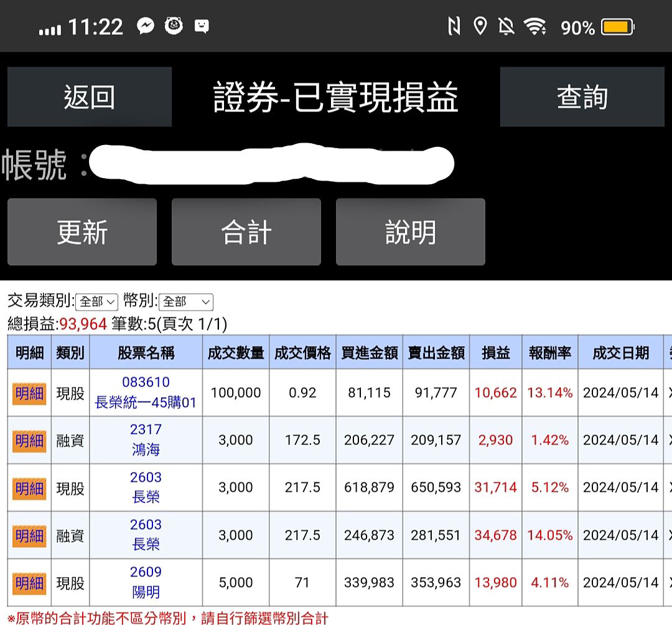The width and height of the screenshot is (672, 625).
Task: Click the 成交價格 column header
Action: tap(302, 352)
